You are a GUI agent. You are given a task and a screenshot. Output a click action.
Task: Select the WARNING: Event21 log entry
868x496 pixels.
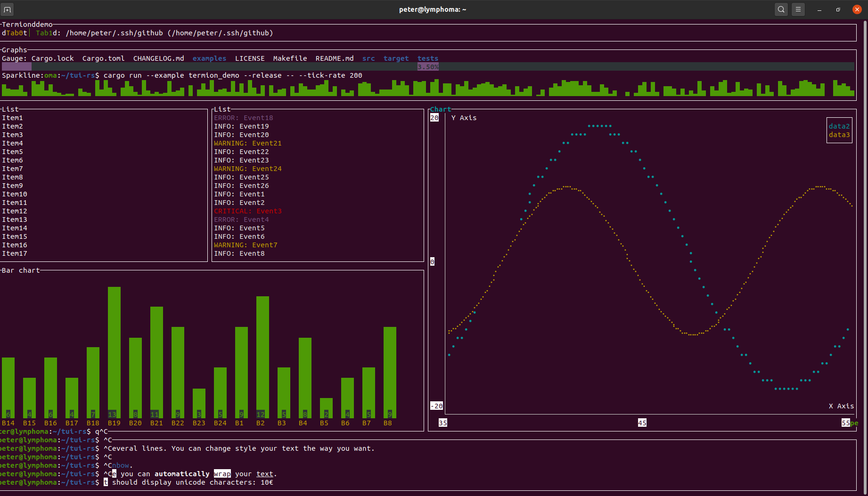tap(248, 143)
